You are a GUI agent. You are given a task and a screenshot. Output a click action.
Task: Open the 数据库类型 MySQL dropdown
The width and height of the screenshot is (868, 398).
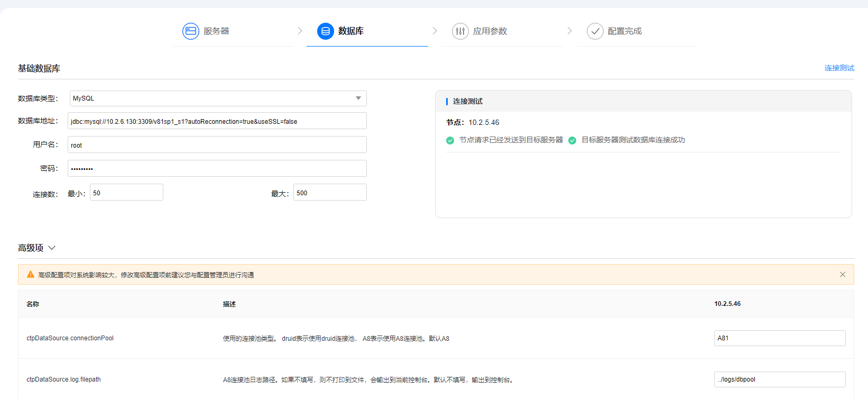[x=218, y=98]
